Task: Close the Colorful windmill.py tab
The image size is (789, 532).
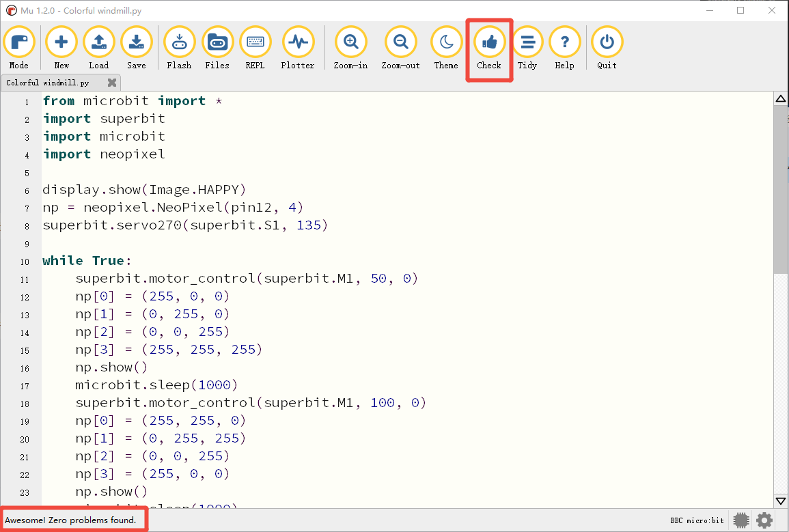Action: point(112,83)
